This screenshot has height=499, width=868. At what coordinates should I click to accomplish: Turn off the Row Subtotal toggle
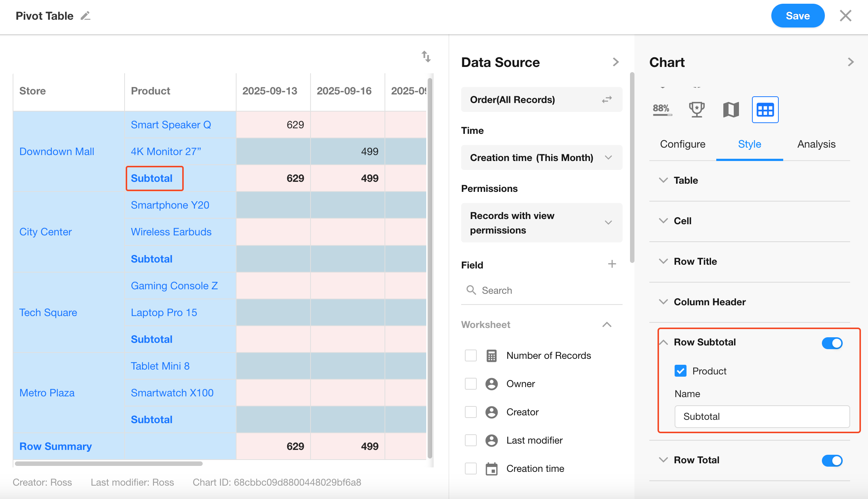click(832, 343)
